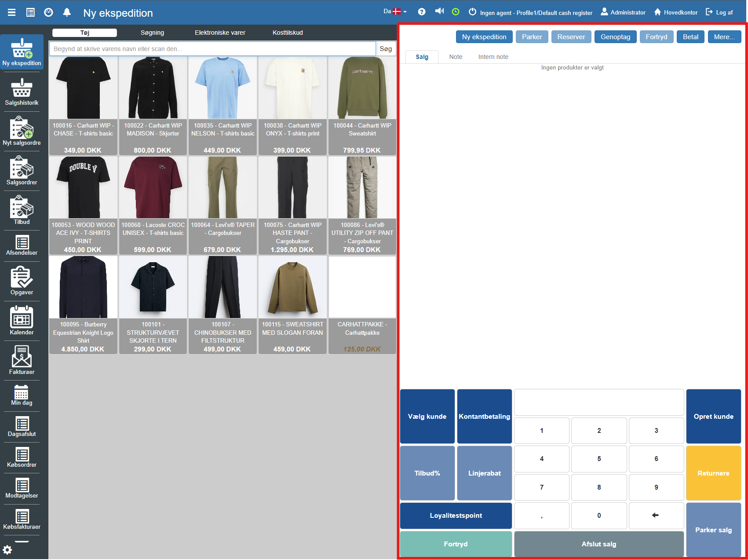The image size is (748, 560).
Task: Switch to the Søgning tab
Action: click(152, 33)
